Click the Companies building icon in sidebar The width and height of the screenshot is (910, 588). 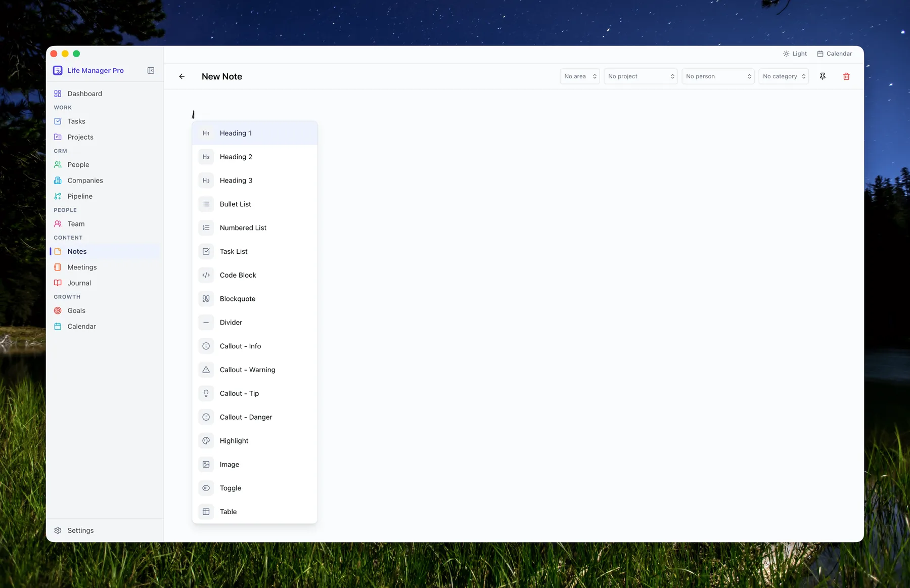tap(58, 180)
